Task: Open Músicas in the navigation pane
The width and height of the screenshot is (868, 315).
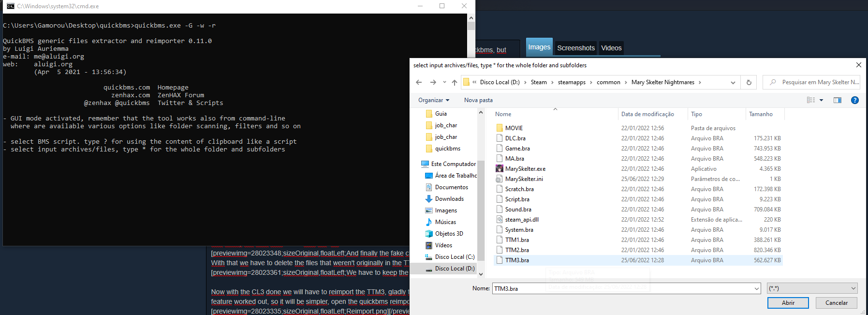Action: (x=445, y=222)
